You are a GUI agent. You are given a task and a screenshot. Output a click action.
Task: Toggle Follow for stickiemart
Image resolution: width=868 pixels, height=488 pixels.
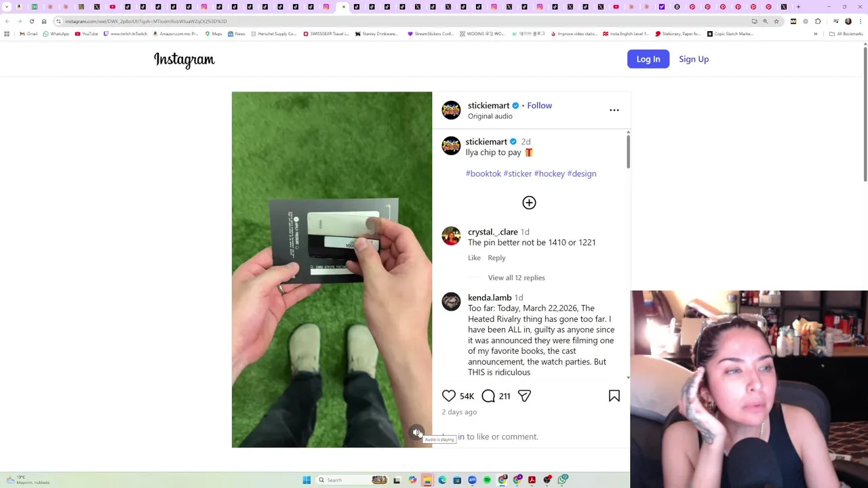click(x=540, y=105)
